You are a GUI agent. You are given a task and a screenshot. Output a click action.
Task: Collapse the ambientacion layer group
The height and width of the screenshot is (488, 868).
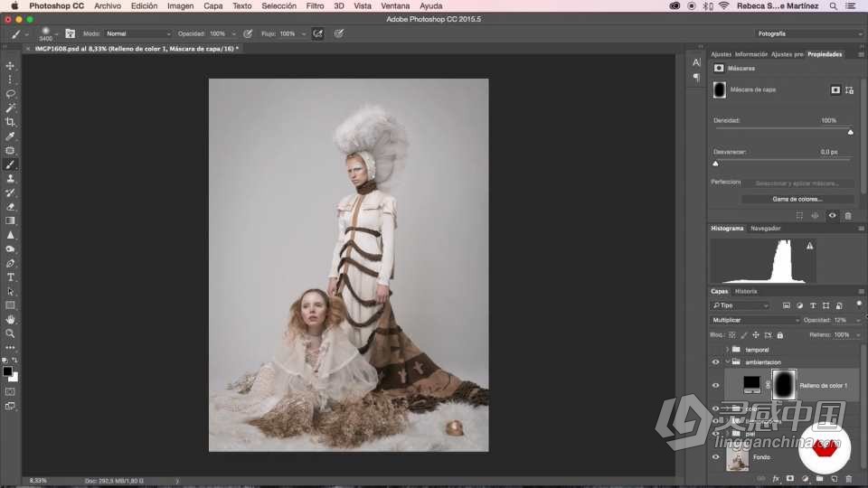727,361
